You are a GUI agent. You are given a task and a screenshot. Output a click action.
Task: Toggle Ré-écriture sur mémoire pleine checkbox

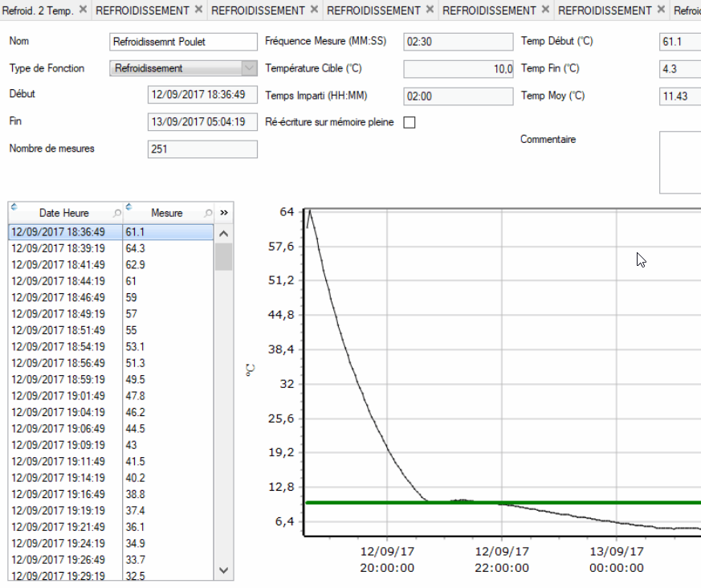(x=409, y=123)
